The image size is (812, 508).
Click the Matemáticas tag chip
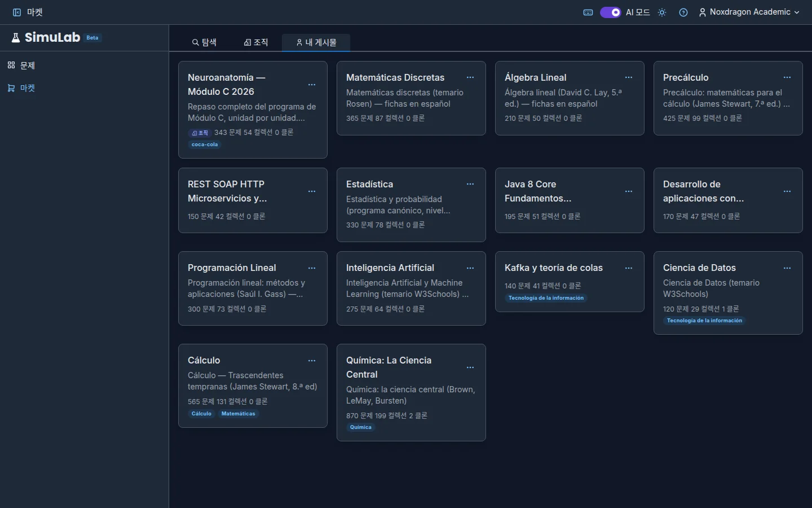238,414
